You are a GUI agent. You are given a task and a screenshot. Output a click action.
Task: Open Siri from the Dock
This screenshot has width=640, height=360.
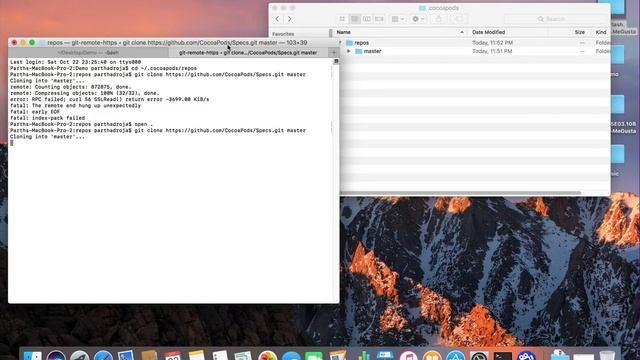(x=56, y=356)
